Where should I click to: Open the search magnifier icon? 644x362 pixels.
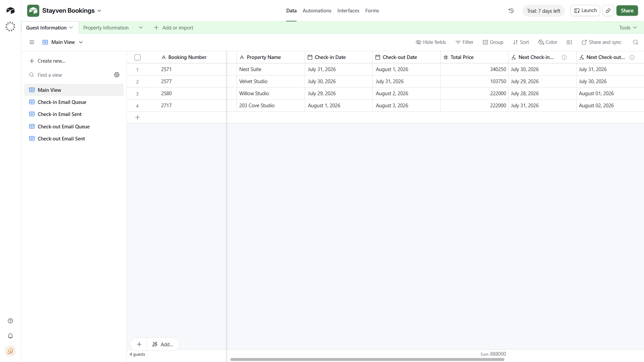[636, 42]
